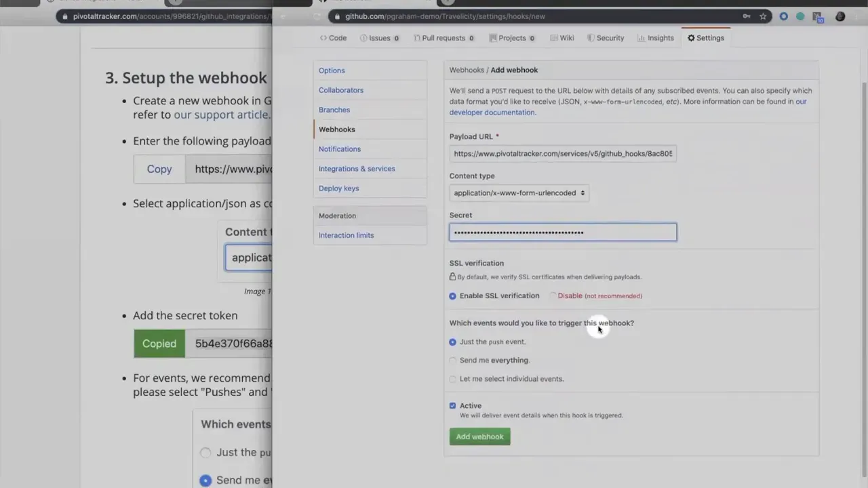This screenshot has height=488, width=868.
Task: Uncheck the Active checkbox
Action: click(x=452, y=405)
